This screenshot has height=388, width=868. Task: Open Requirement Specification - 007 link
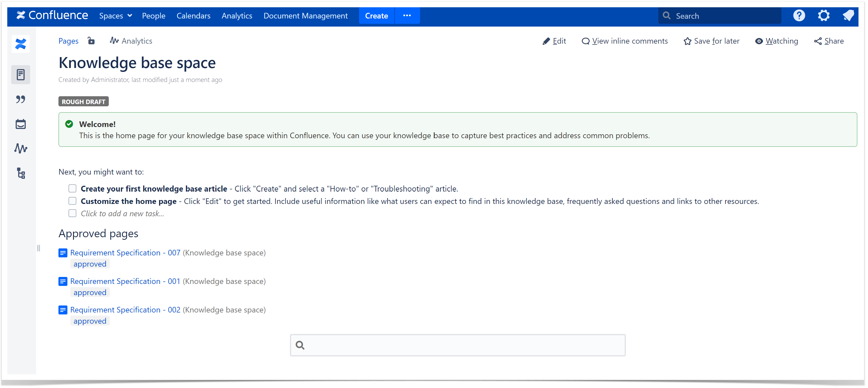point(124,252)
